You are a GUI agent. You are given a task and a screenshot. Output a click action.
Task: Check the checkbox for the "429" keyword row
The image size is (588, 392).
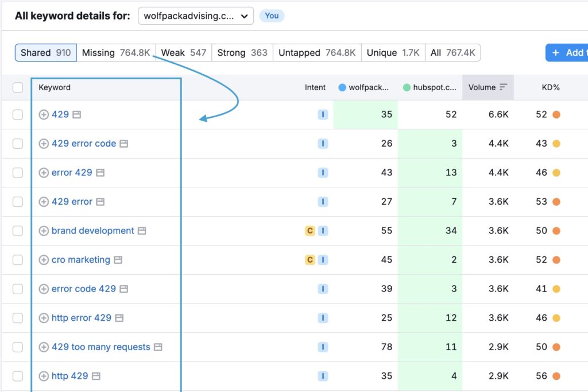(18, 114)
